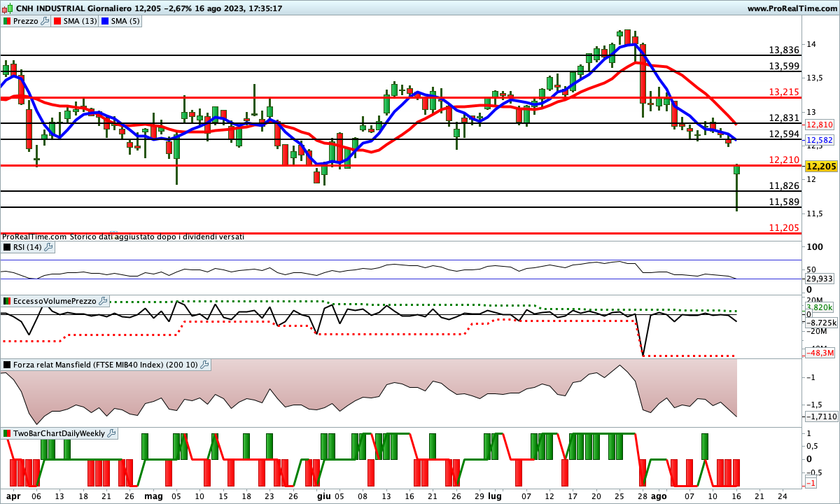This screenshot has height=504, width=840.
Task: Click the -8.725k volume value tag
Action: pos(820,323)
